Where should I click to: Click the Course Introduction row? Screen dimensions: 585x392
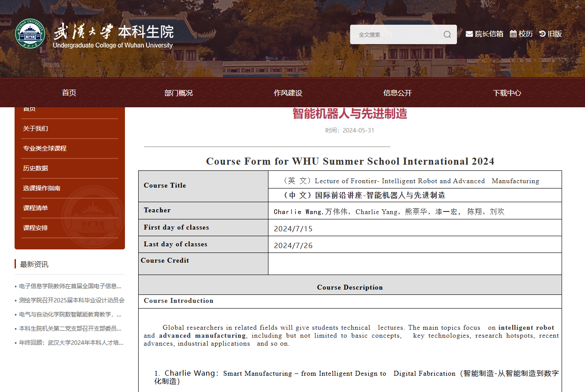[350, 301]
